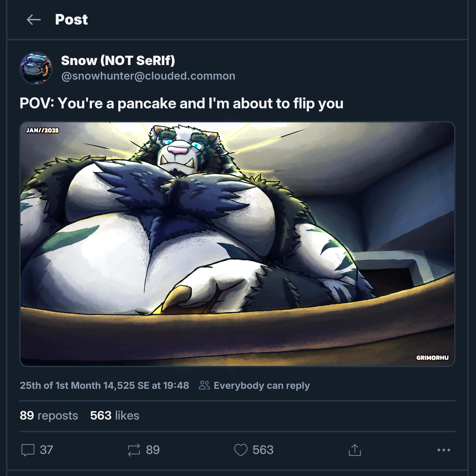This screenshot has height=476, width=476.
Task: Visit the @snowhunter@clouded.common handle
Action: (148, 76)
